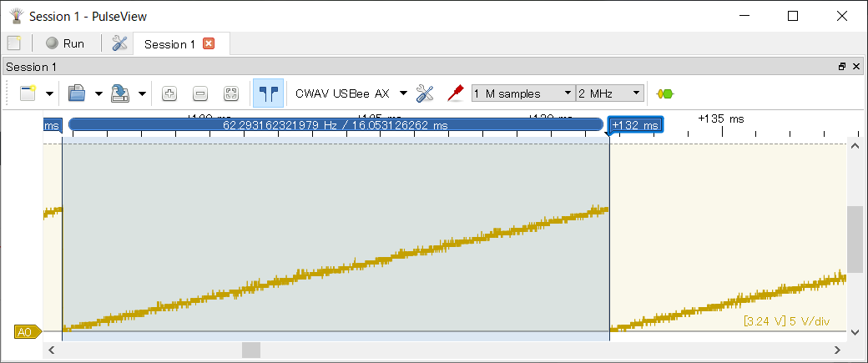Image resolution: width=868 pixels, height=363 pixels.
Task: Click the add protocol decoder icon
Action: coord(665,93)
